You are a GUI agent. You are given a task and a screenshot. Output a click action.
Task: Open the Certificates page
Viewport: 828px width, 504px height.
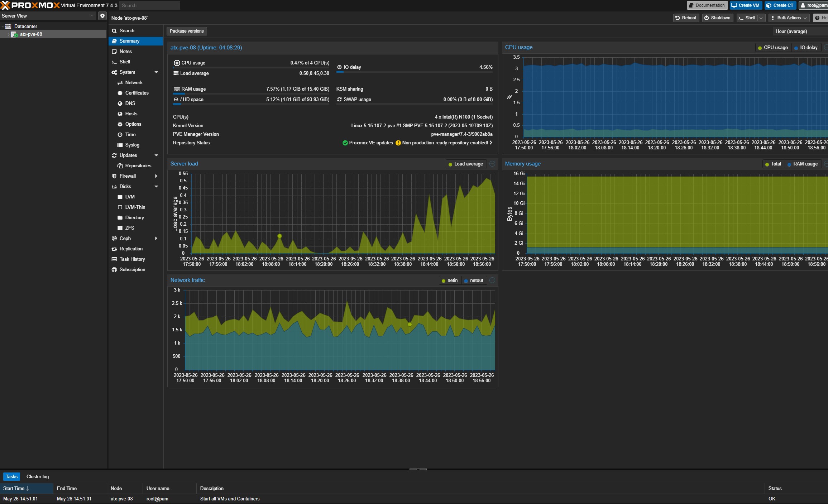(x=137, y=93)
